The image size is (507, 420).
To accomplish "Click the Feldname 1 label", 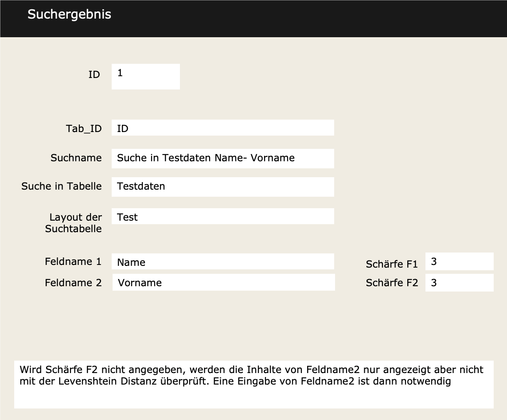I will (x=73, y=261).
